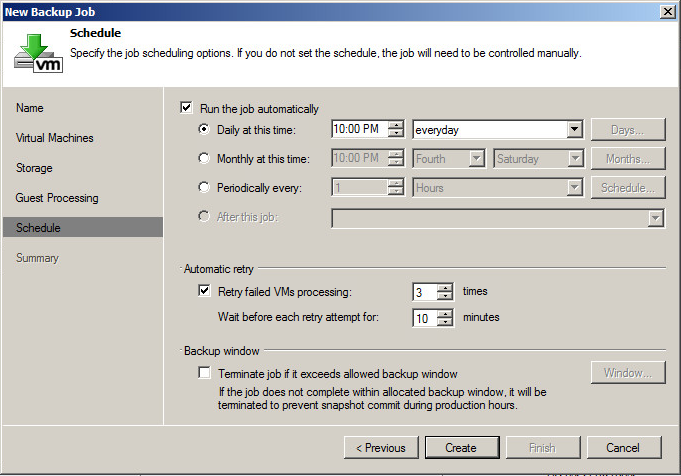Go back with Previous button
Image resolution: width=681 pixels, height=476 pixels.
(x=381, y=447)
